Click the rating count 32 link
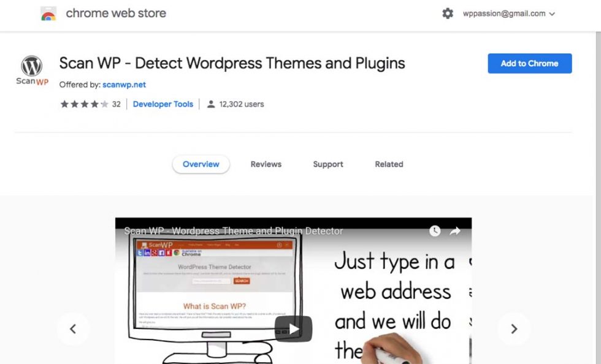Screen dimensions: 601x364 pos(116,104)
